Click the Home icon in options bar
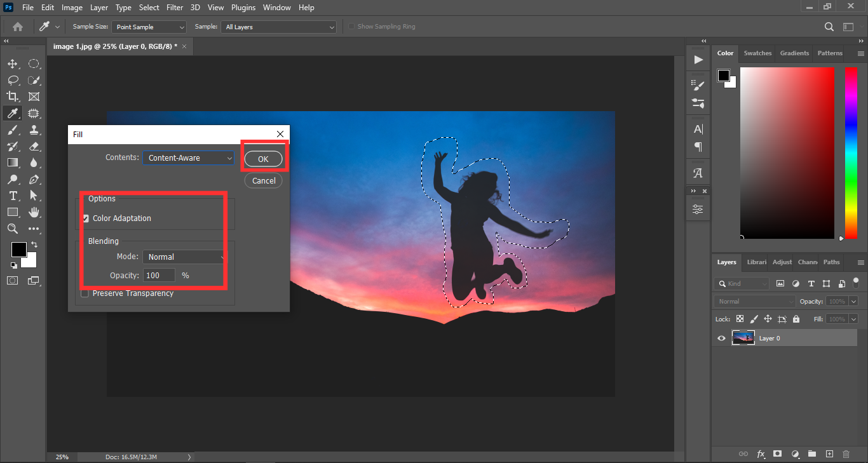Screen dimensions: 868x463 coord(18,27)
